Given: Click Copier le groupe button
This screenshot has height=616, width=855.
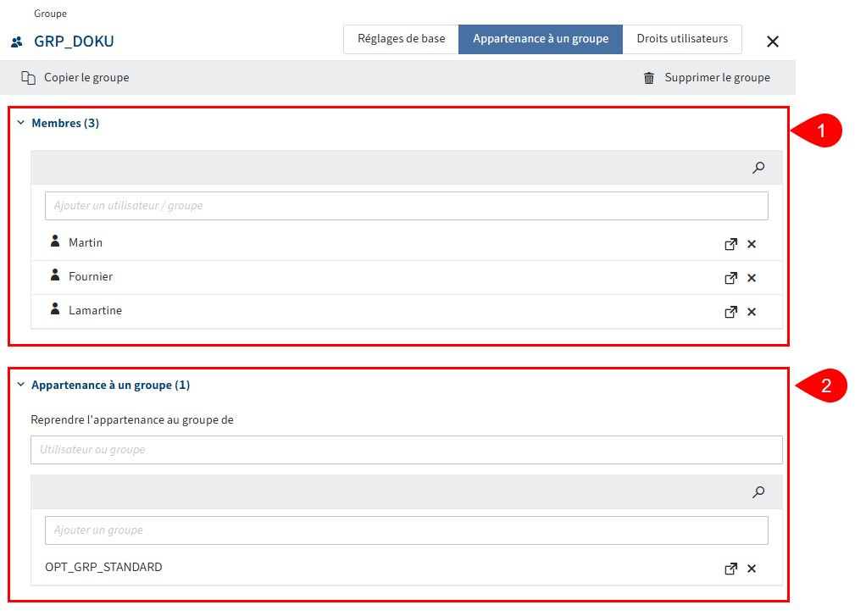Looking at the screenshot, I should tap(75, 78).
